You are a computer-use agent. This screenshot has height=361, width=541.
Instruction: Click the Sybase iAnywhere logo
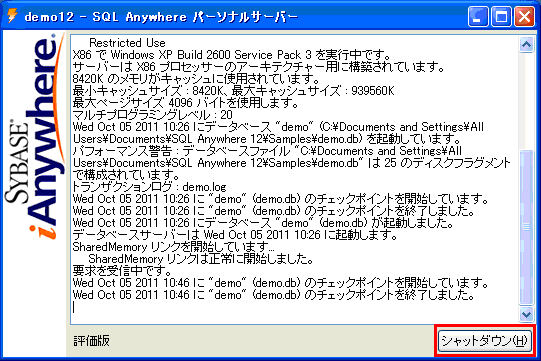coord(35,135)
